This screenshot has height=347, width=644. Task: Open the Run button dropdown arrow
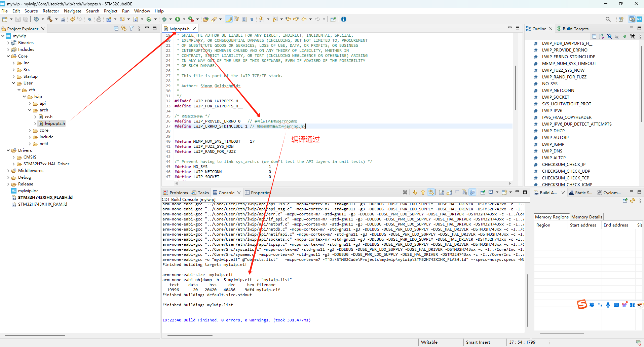click(x=184, y=19)
